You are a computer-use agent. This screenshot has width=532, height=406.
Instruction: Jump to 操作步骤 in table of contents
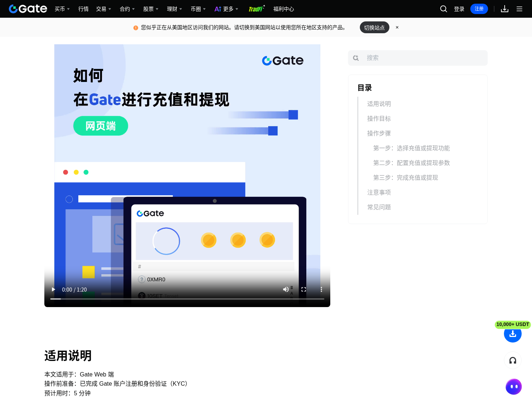[x=379, y=134]
